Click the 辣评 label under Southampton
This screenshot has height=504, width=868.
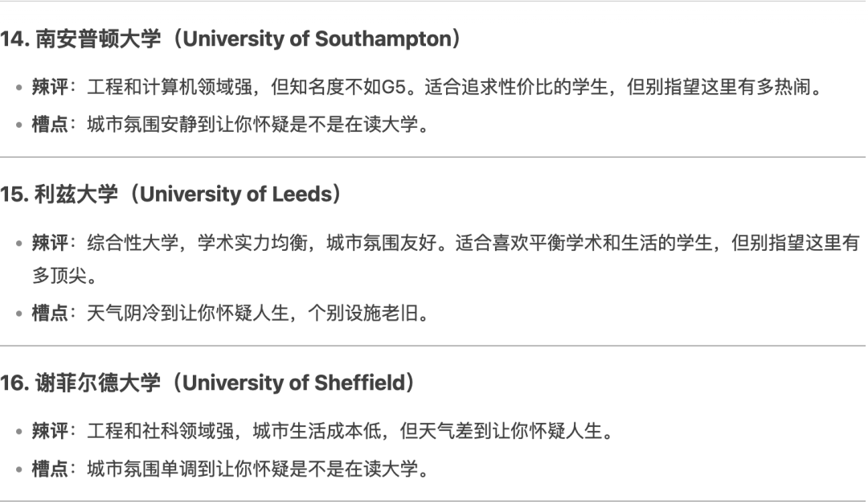click(x=50, y=87)
